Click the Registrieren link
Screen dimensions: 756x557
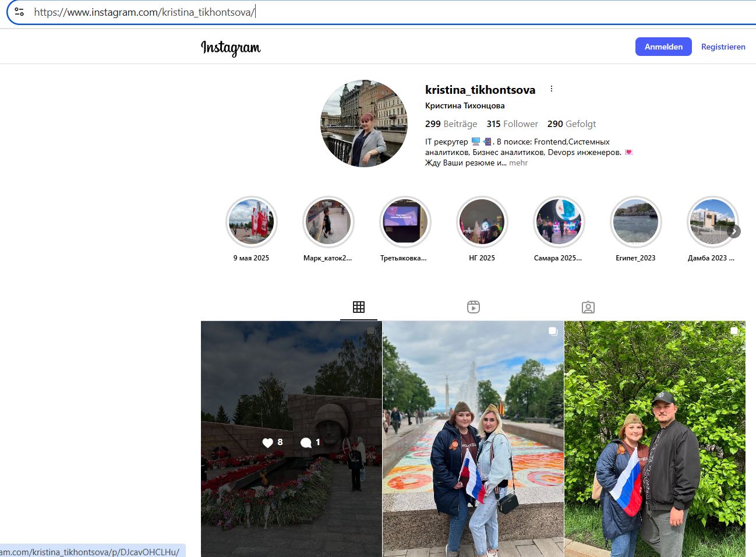(723, 47)
